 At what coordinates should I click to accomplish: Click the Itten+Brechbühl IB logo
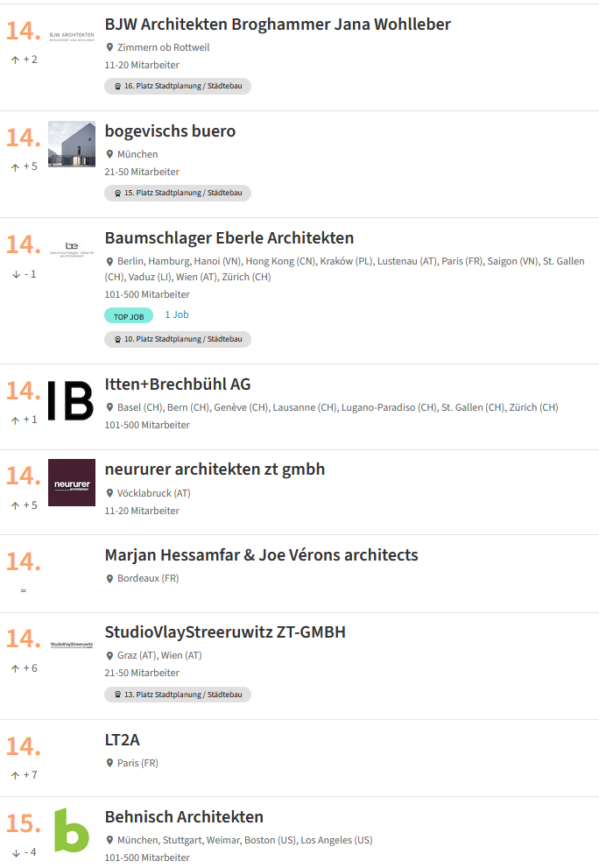(71, 400)
